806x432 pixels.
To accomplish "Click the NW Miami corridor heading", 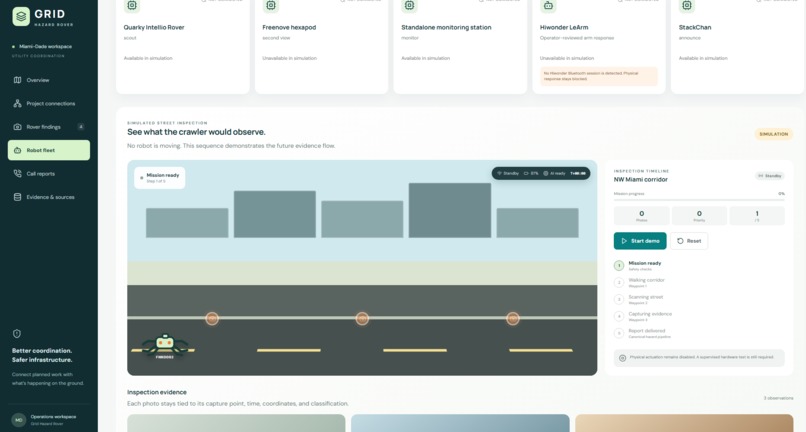I will coord(640,179).
